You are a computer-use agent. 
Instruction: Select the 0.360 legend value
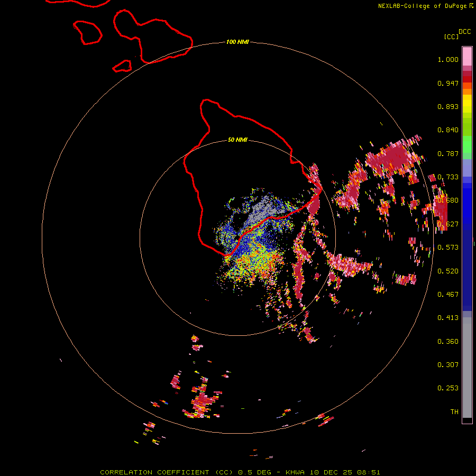448,342
